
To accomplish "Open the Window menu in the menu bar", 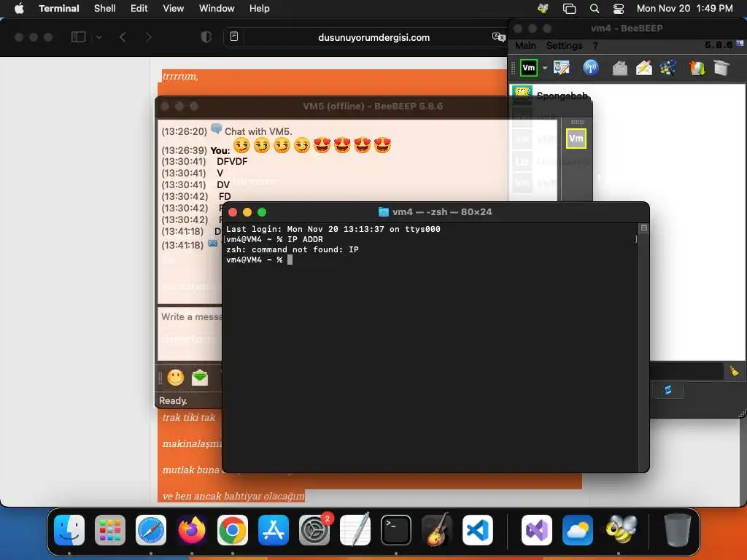I will (217, 9).
